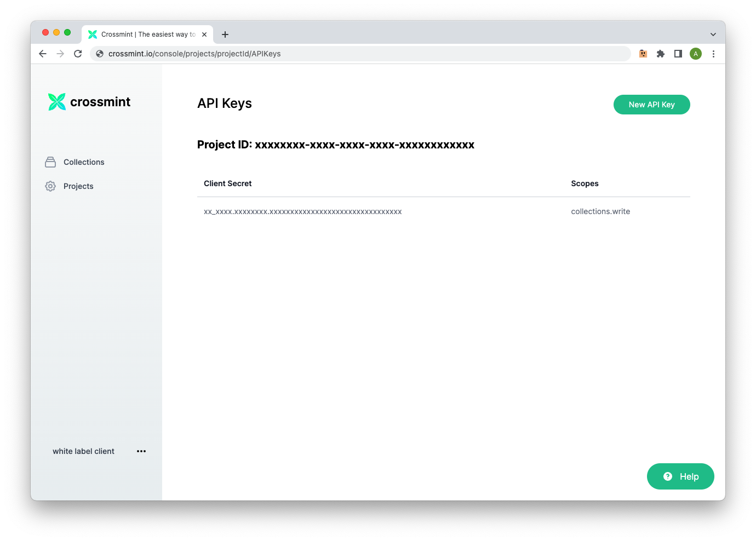
Task: Expand the tab search chevron dropdown
Action: point(713,34)
